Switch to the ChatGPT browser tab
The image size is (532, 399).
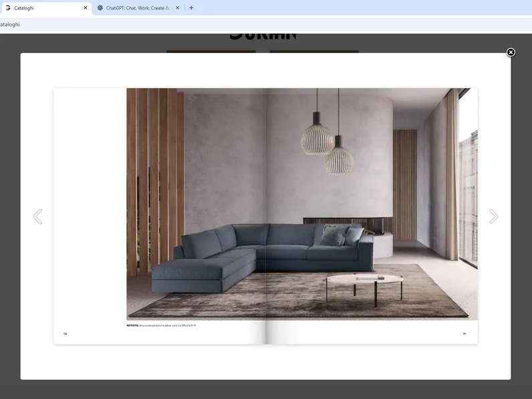(x=138, y=8)
